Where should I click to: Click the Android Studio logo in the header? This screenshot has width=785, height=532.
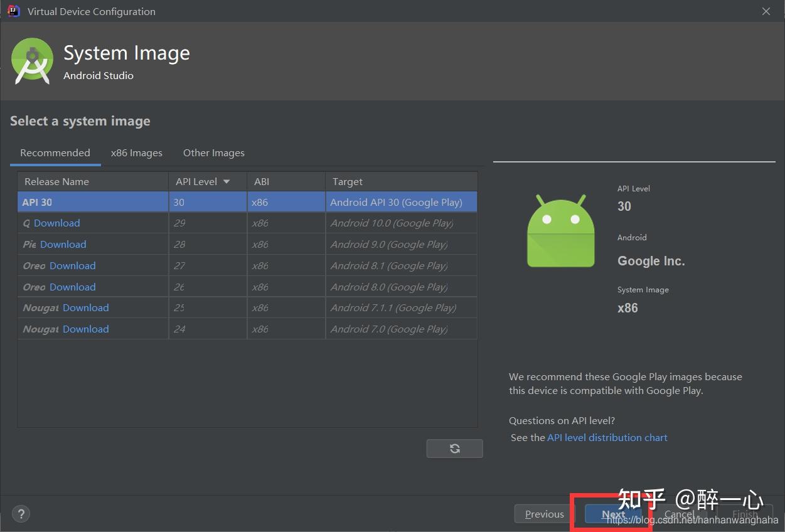point(32,61)
